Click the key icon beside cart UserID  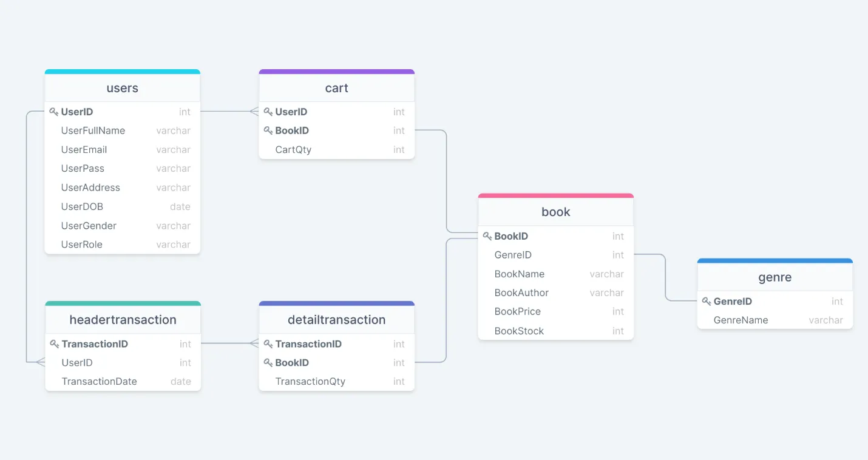point(268,112)
